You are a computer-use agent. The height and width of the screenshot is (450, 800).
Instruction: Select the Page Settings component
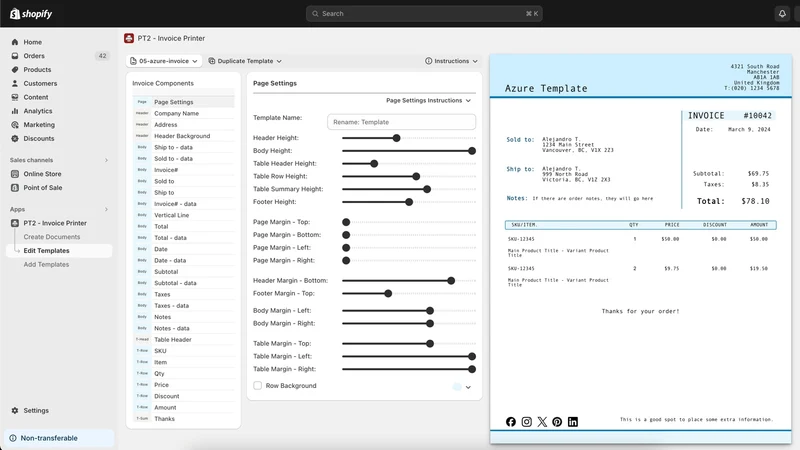[184, 102]
